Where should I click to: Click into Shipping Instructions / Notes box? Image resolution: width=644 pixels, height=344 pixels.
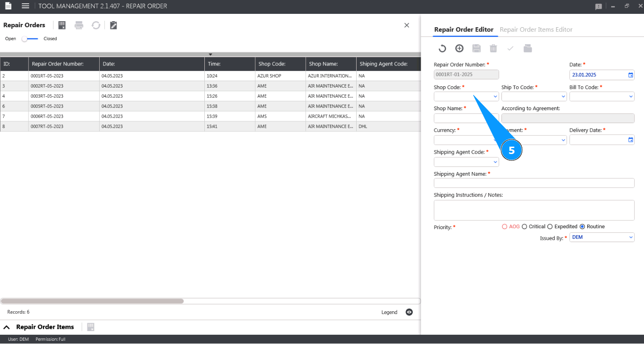pos(534,210)
